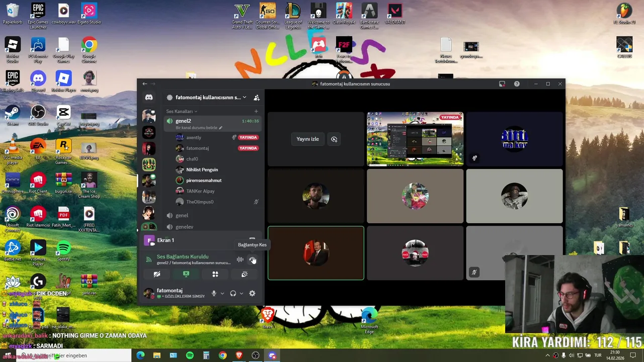644x362 pixels.
Task: Collapse the Ses Kanalları category
Action: point(182,111)
